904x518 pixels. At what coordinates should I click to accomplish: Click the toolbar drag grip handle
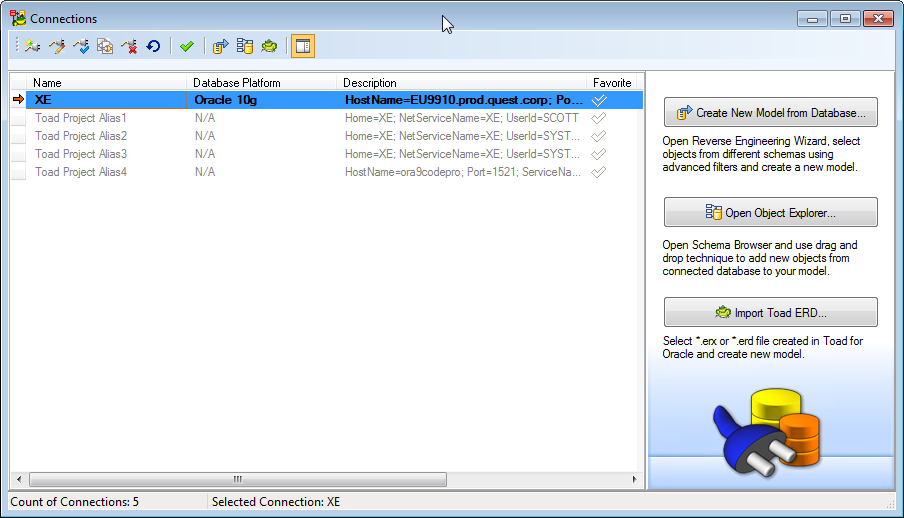(x=17, y=46)
